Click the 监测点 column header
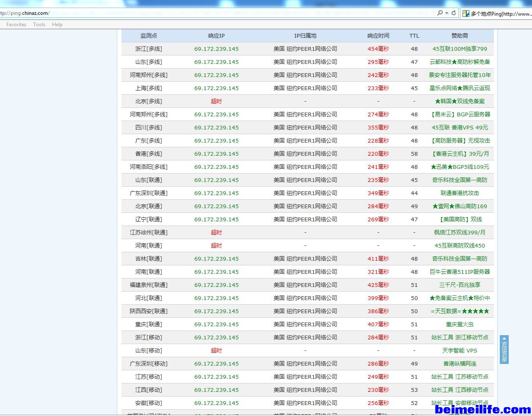532x416 pixels. [149, 36]
